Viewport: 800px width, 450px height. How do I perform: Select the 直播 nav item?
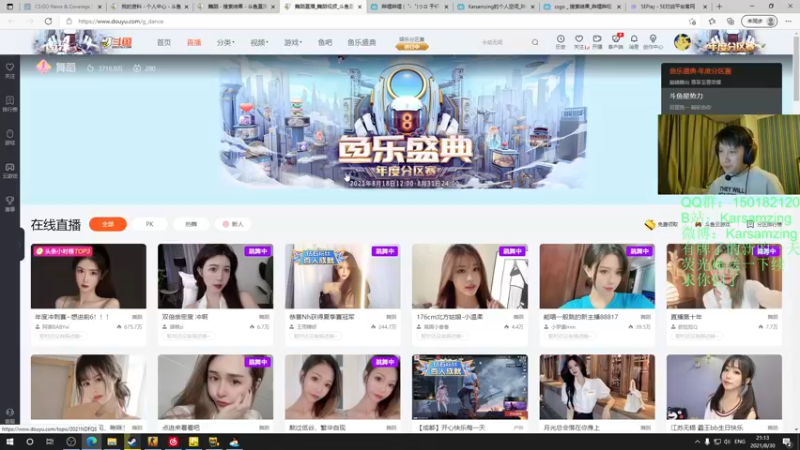pyautogui.click(x=194, y=42)
